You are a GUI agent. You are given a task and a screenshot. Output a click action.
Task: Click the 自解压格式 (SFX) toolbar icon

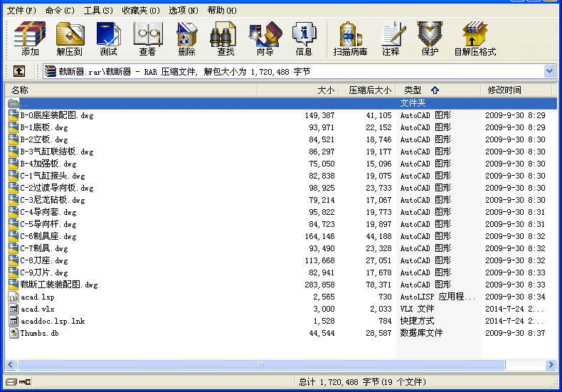point(475,38)
